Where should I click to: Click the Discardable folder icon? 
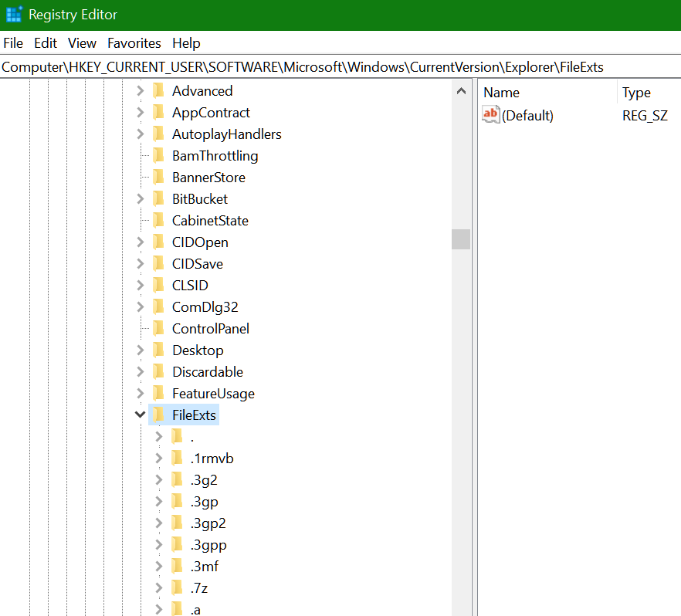(158, 371)
